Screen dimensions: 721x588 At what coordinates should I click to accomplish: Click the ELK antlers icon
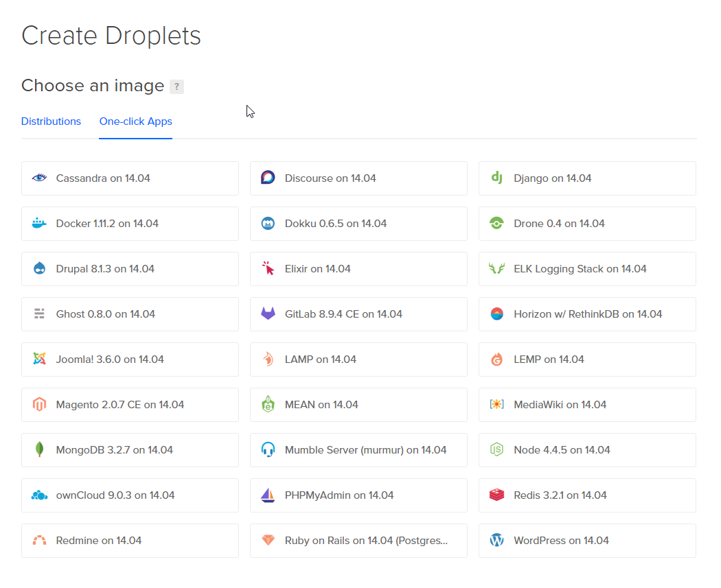[x=496, y=268]
